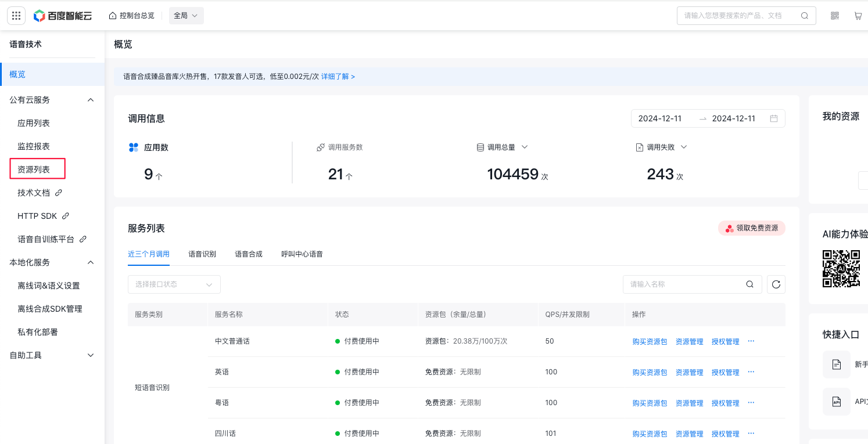Open 监控报表 in sidebar
Screen dimensions: 868x444
(34, 146)
